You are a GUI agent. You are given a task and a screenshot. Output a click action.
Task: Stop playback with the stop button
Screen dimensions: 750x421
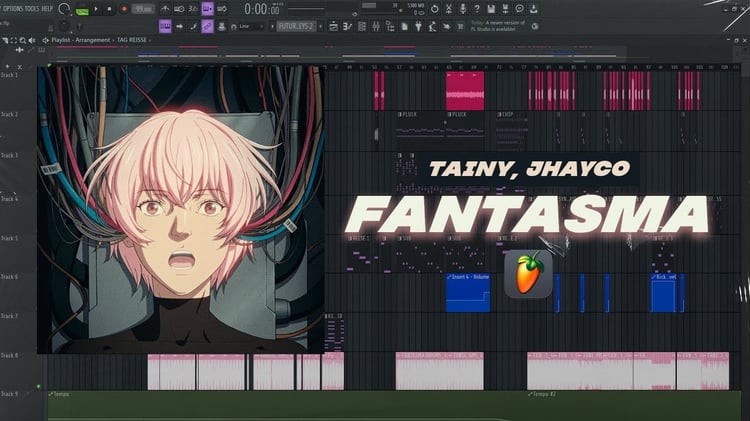pyautogui.click(x=110, y=9)
